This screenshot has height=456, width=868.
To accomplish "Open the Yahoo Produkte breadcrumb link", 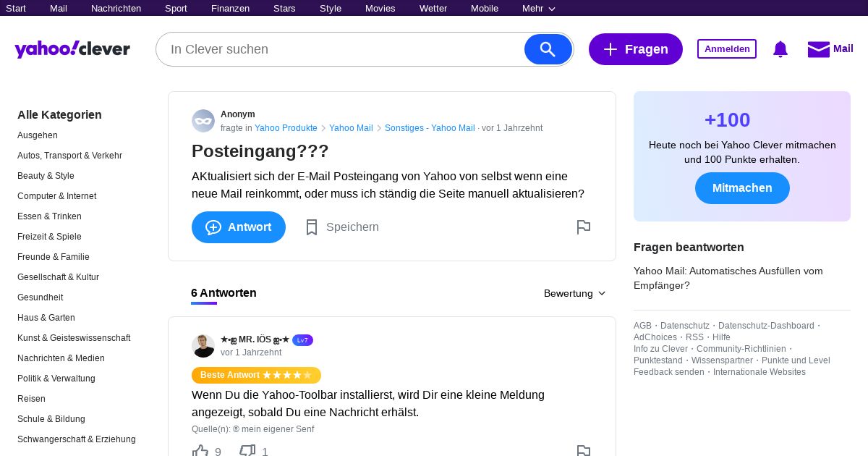I will (x=286, y=128).
